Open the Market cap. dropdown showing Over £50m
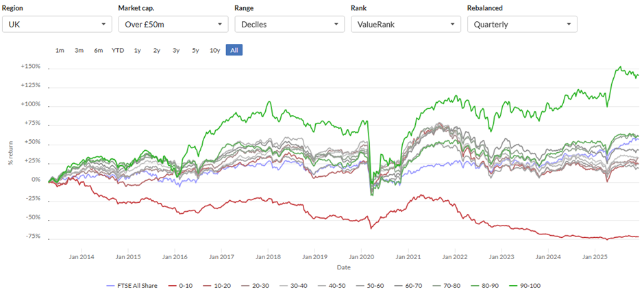Image resolution: width=644 pixels, height=292 pixels. (x=173, y=24)
